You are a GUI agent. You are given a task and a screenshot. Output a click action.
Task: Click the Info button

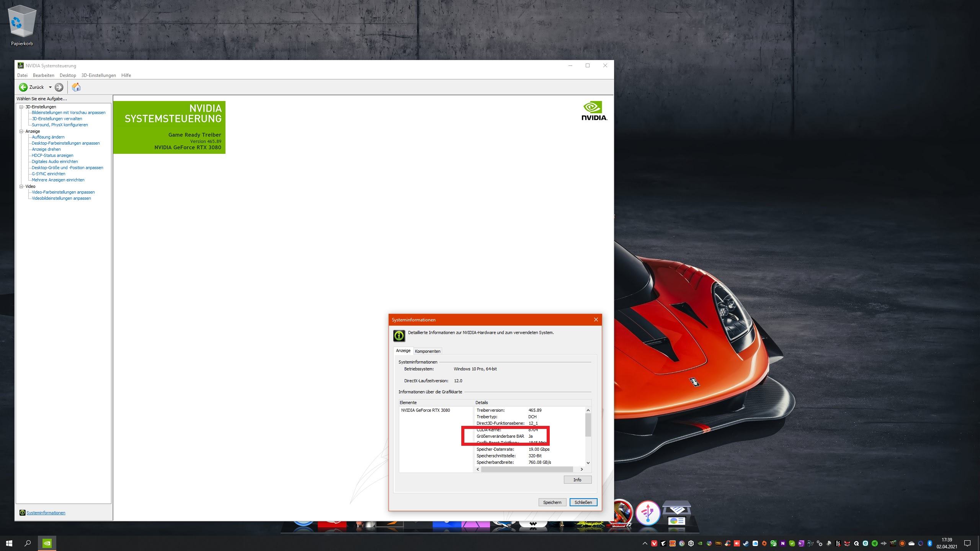(577, 480)
